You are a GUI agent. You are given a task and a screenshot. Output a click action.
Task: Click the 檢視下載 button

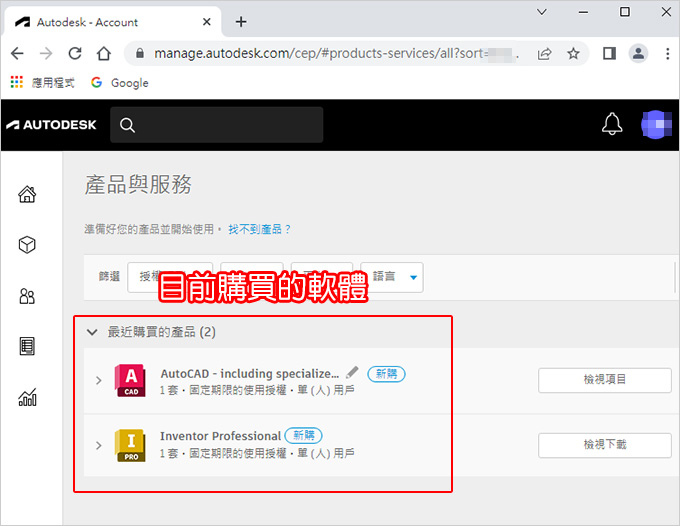(x=605, y=445)
